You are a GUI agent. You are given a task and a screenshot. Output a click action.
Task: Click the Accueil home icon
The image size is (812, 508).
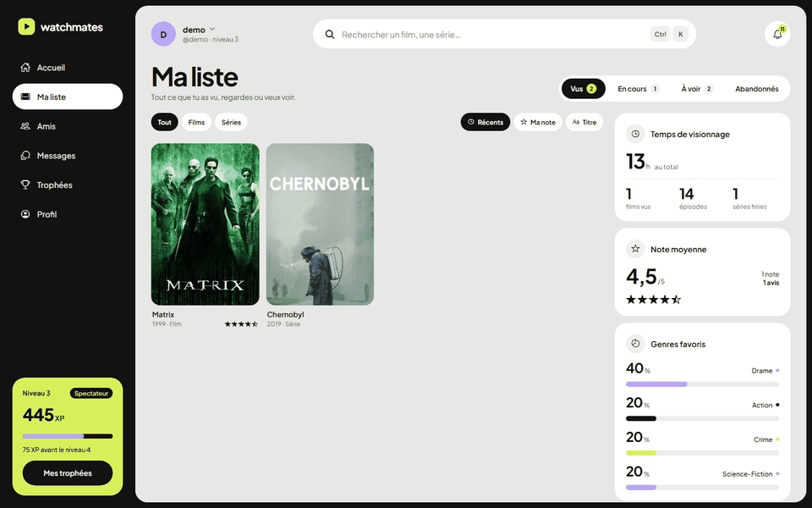point(25,68)
